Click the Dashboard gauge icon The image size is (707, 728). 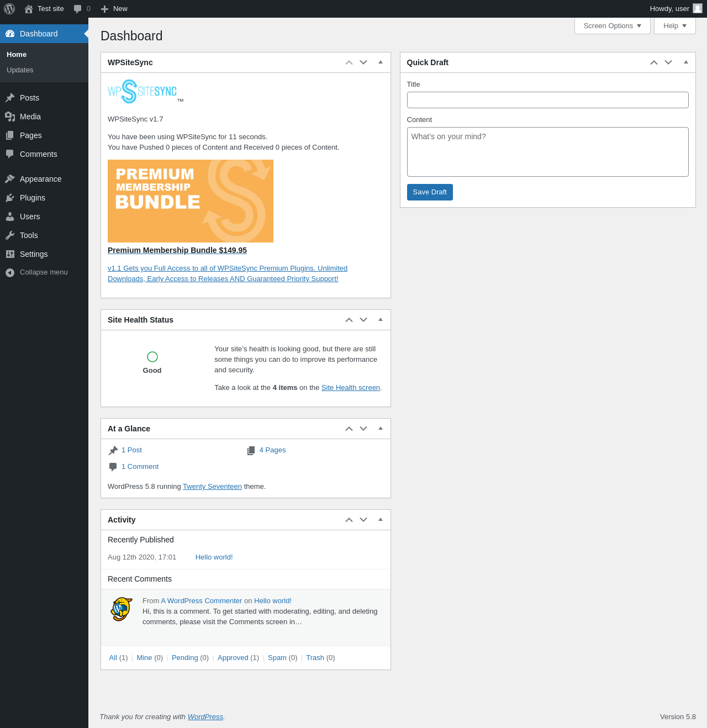(10, 34)
